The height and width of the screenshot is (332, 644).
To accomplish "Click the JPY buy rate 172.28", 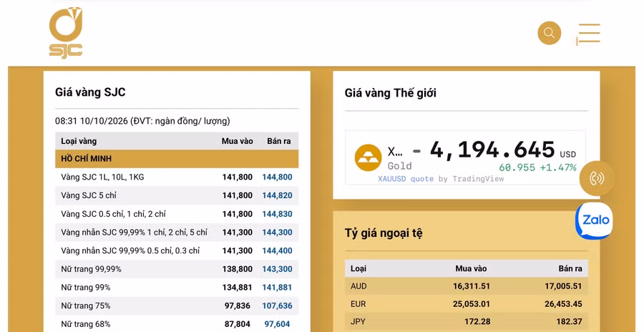I will [479, 322].
